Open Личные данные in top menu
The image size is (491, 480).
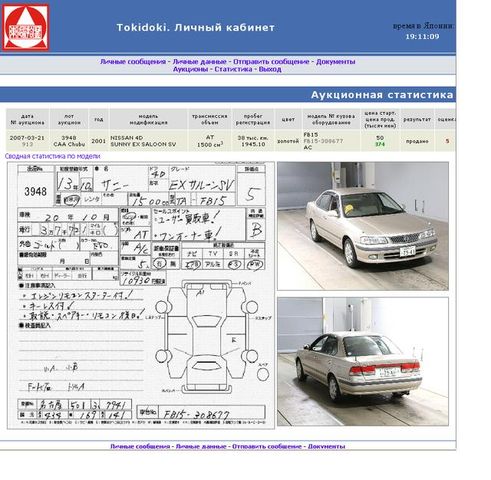coord(199,62)
